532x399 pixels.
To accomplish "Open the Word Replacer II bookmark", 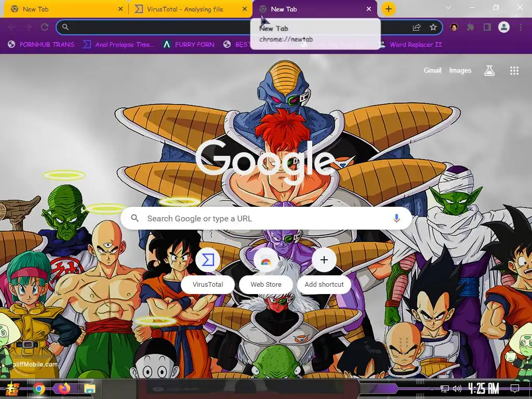I will pyautogui.click(x=410, y=45).
